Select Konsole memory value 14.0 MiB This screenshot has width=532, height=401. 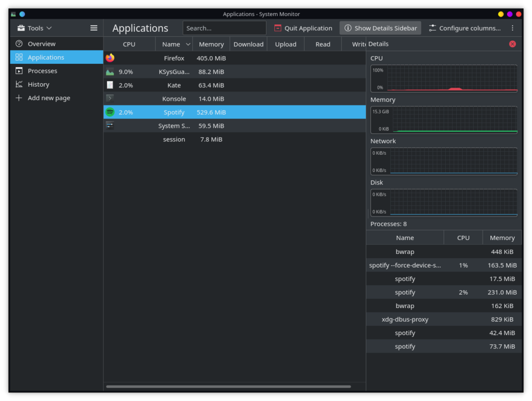click(211, 99)
